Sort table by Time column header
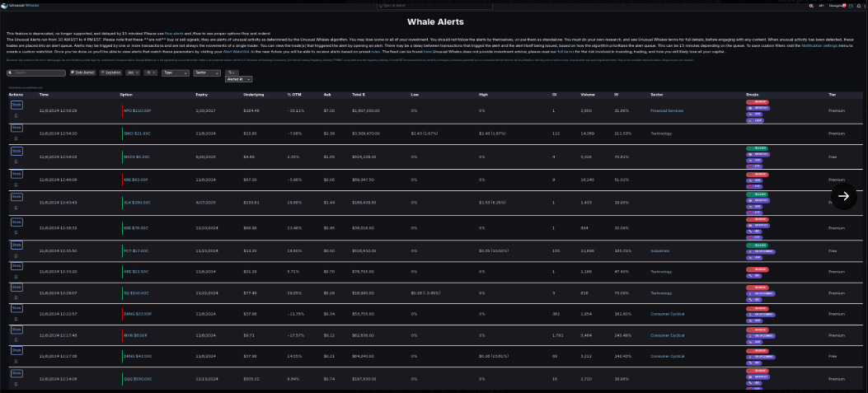Screen dimensions: 868x393 point(44,95)
